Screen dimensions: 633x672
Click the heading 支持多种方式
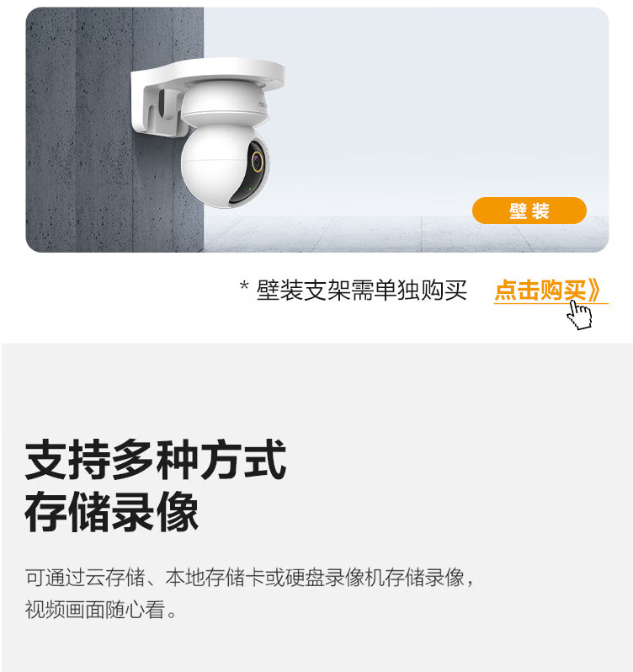156,459
